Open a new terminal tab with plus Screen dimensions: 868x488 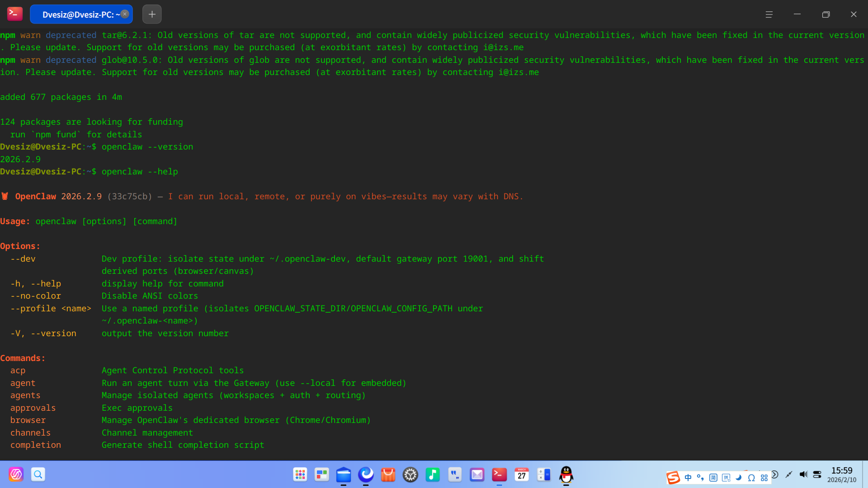click(x=152, y=14)
